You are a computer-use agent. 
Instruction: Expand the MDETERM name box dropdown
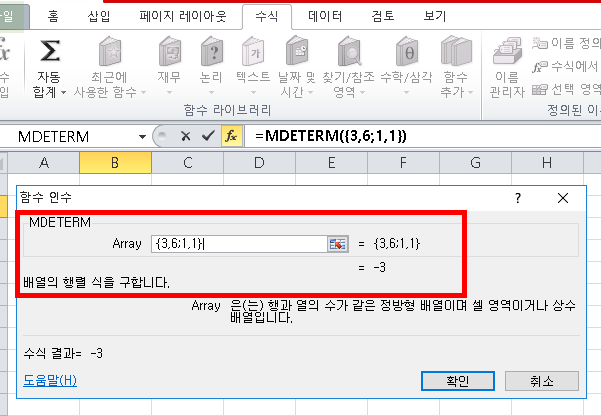pos(142,136)
